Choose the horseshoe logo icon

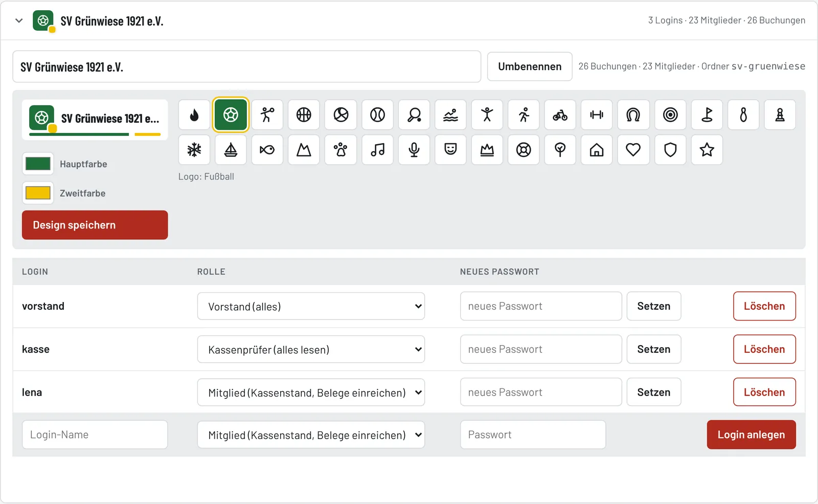tap(633, 114)
